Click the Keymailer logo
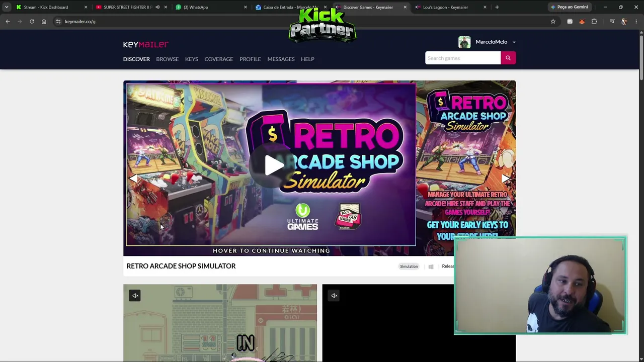 (146, 44)
